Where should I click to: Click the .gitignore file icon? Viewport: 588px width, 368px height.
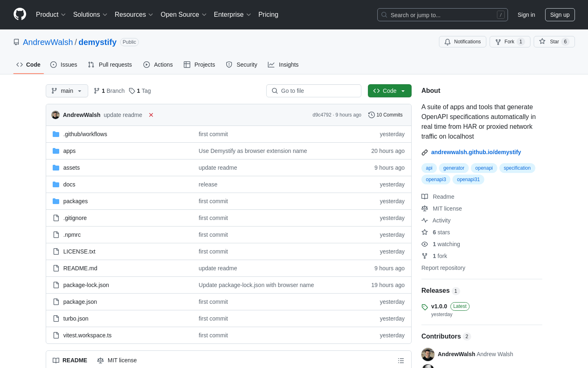56,218
